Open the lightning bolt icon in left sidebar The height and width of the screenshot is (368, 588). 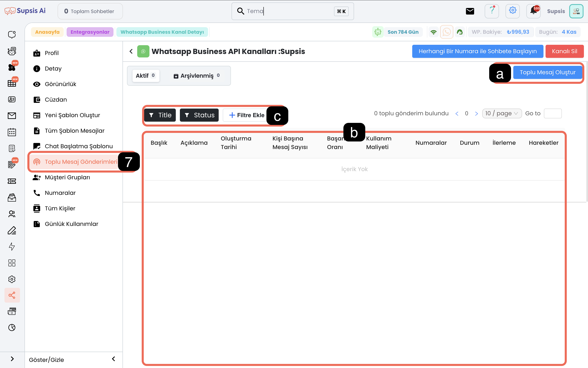click(12, 247)
